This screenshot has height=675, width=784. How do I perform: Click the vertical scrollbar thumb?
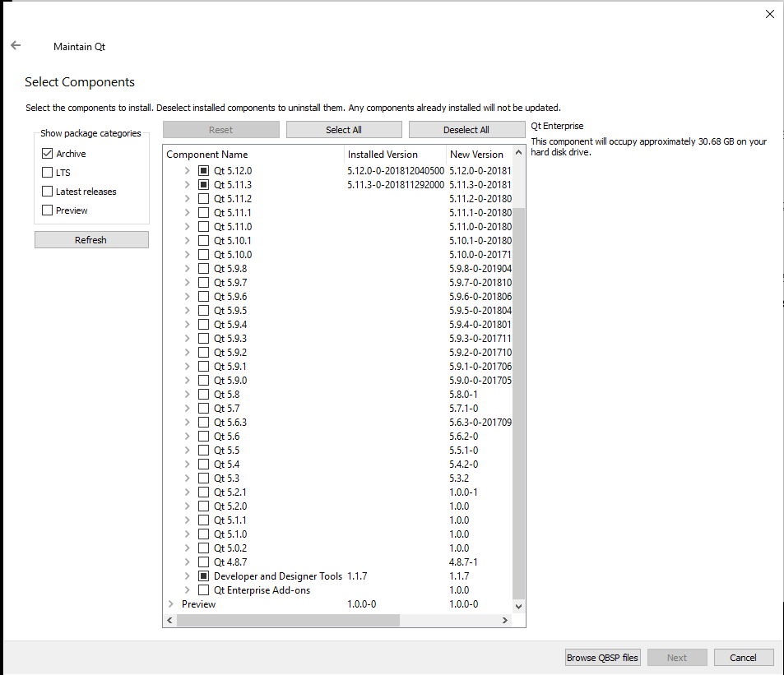click(518, 403)
